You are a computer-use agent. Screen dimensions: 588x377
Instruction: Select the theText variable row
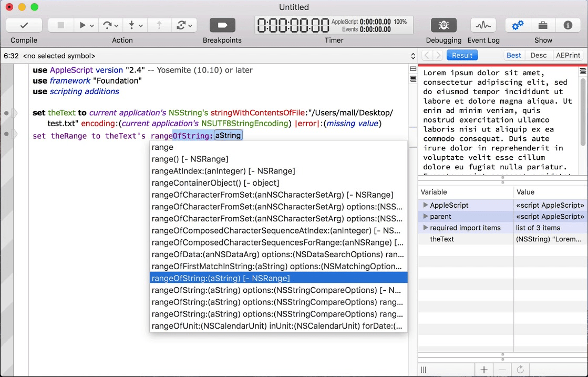(503, 239)
